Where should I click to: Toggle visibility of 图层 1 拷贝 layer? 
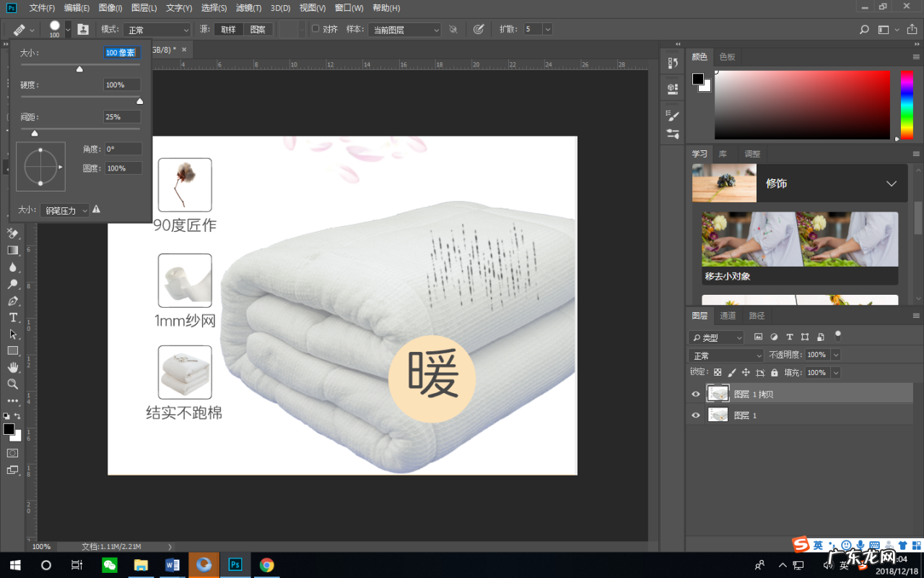point(695,394)
